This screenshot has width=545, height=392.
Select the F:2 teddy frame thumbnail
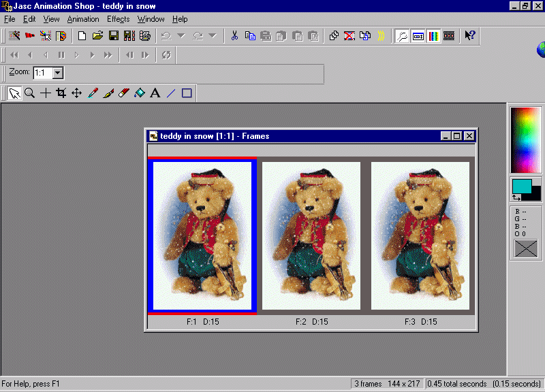coord(311,235)
